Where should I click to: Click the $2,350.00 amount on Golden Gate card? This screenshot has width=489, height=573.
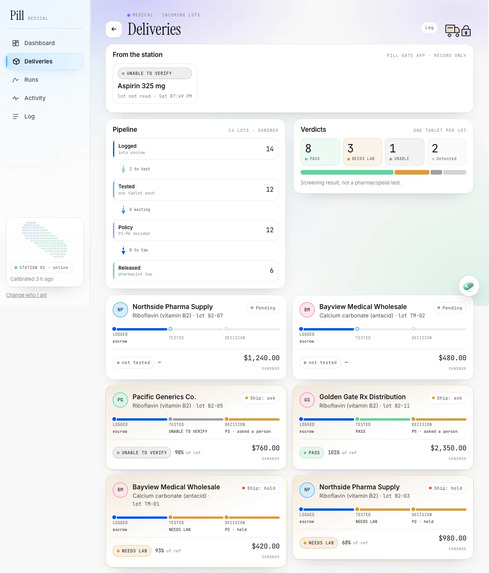click(x=448, y=448)
